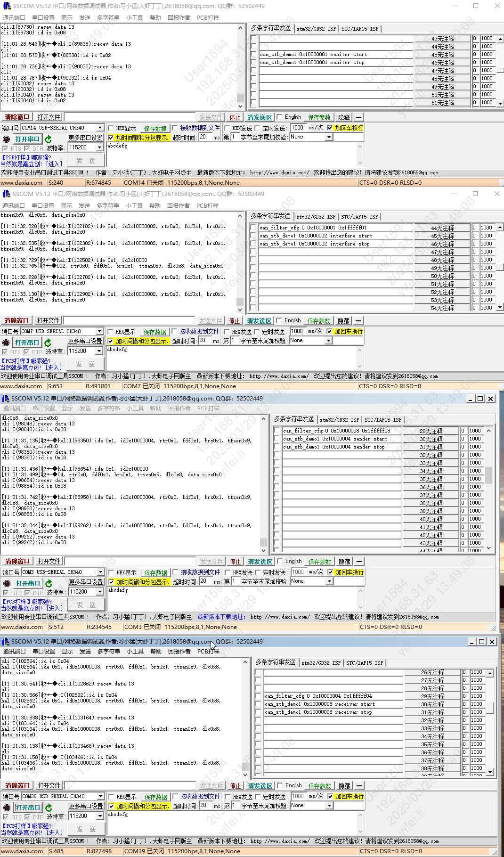Image resolution: width=504 pixels, height=857 pixels.
Task: Click receive log vertical scrollbar in COM7 window
Action: tap(240, 263)
